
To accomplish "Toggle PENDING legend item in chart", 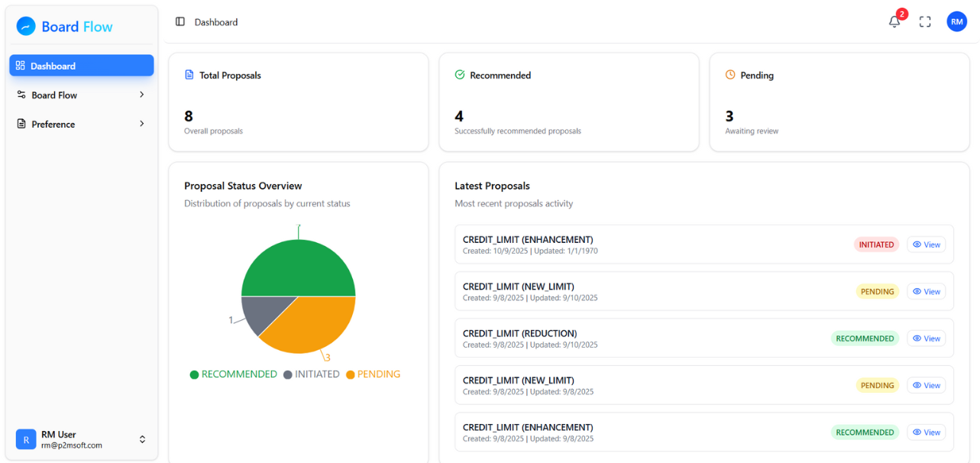I will [373, 374].
